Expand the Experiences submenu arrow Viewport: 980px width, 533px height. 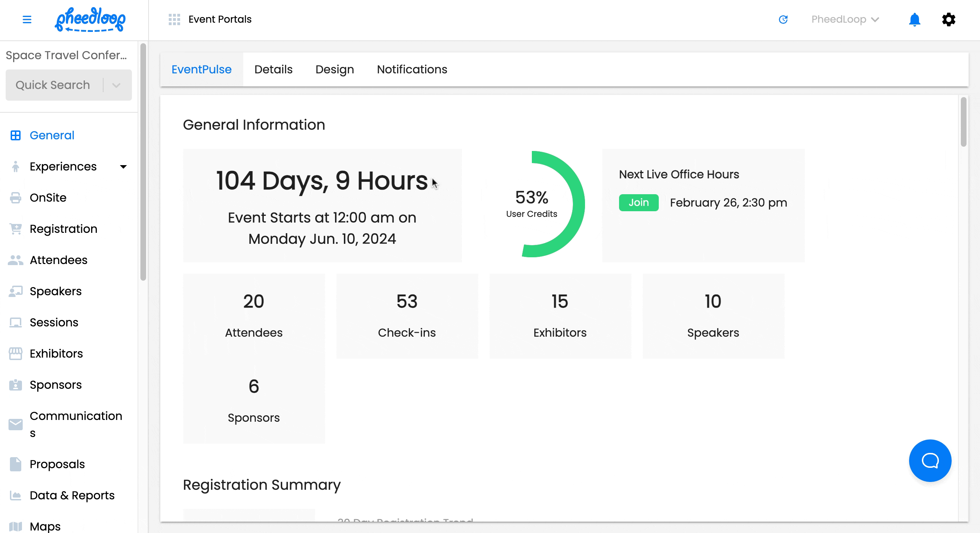[123, 167]
